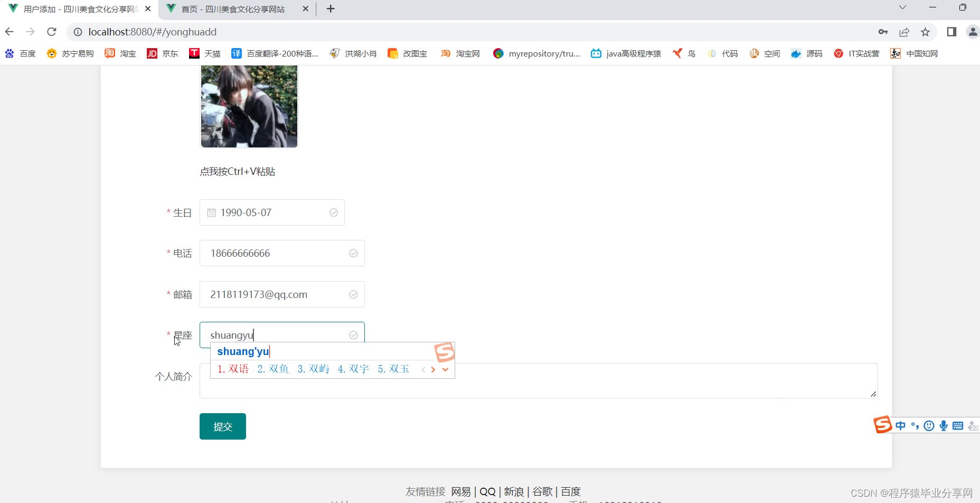This screenshot has width=980, height=503.
Task: Focus the 邮箱 email field
Action: click(282, 294)
